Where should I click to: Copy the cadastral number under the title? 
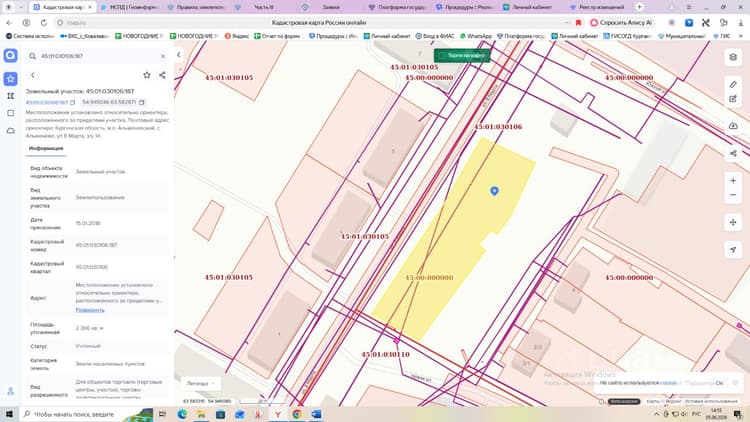tap(73, 102)
